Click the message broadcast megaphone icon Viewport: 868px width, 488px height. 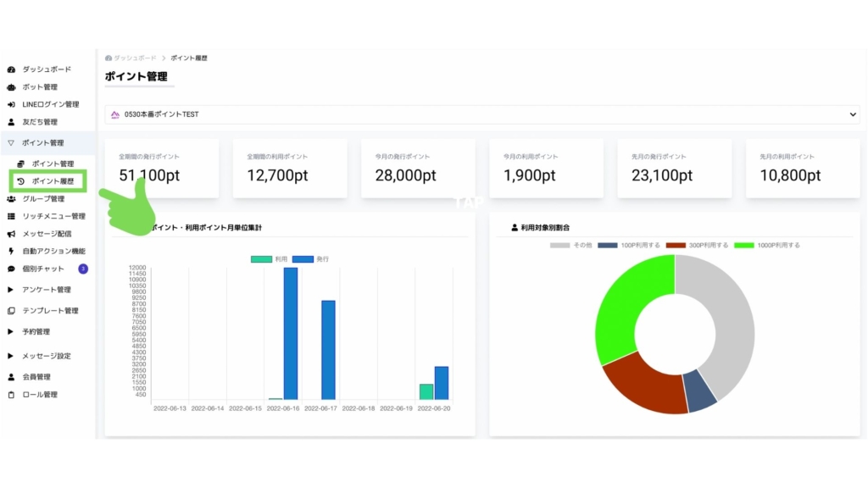[11, 234]
